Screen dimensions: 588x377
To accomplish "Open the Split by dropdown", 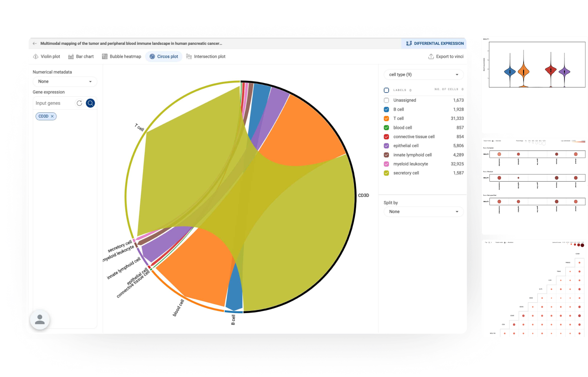I will [x=423, y=212].
